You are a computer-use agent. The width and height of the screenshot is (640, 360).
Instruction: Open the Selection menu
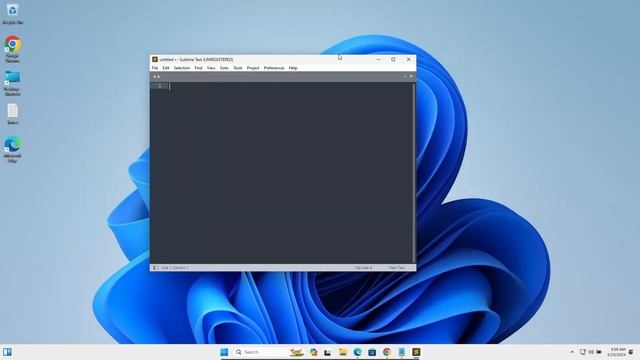(182, 68)
